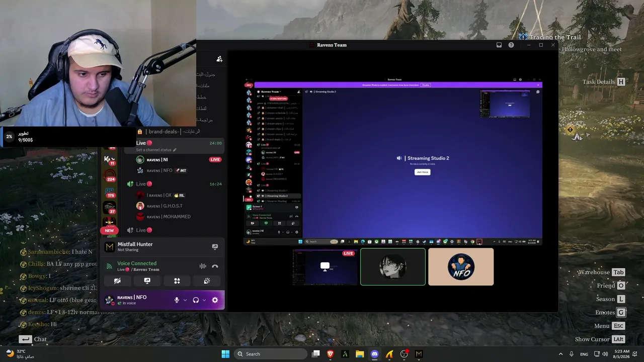
Task: Open noise suppression waveform icon
Action: pos(203,266)
